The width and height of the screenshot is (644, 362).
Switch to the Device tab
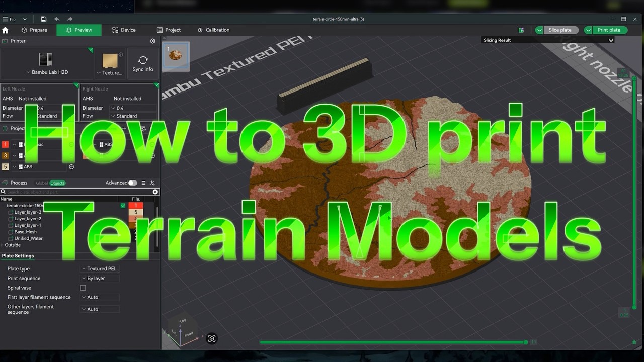pos(124,30)
